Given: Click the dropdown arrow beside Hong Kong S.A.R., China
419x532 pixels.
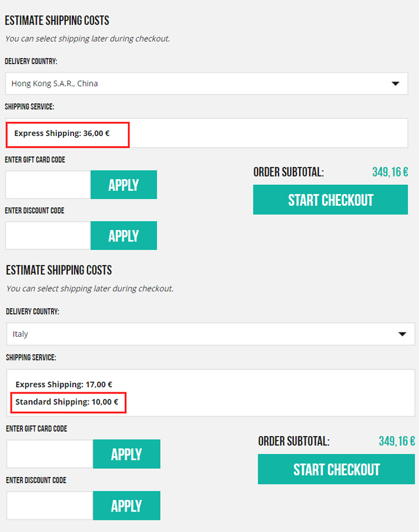Looking at the screenshot, I should pos(395,84).
